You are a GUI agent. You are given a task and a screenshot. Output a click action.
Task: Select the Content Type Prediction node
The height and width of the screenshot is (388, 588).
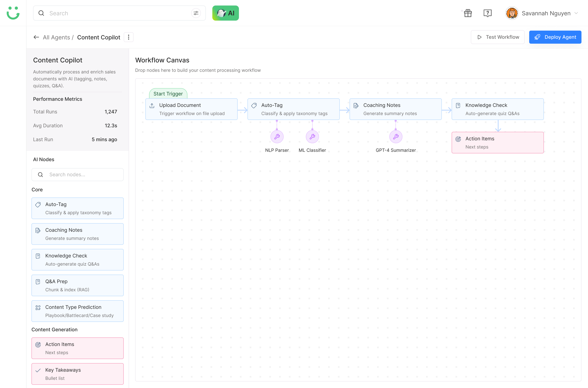pos(78,311)
